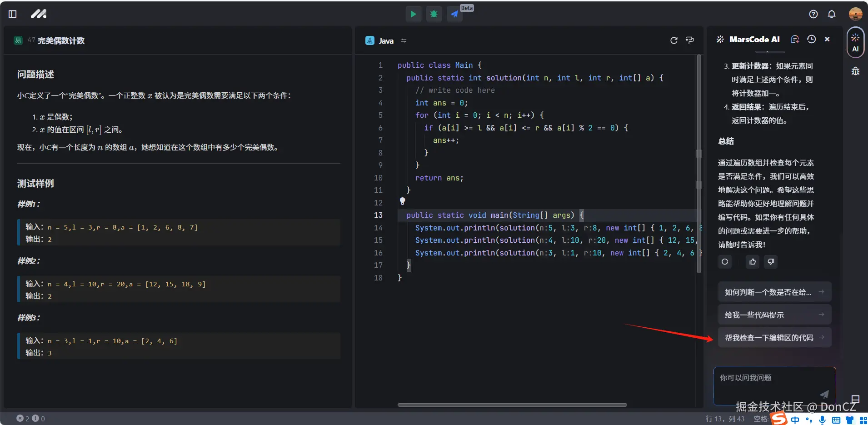The width and height of the screenshot is (868, 425).
Task: Select "帮我检查一下编辑区的代码" suggestion
Action: pyautogui.click(x=774, y=338)
